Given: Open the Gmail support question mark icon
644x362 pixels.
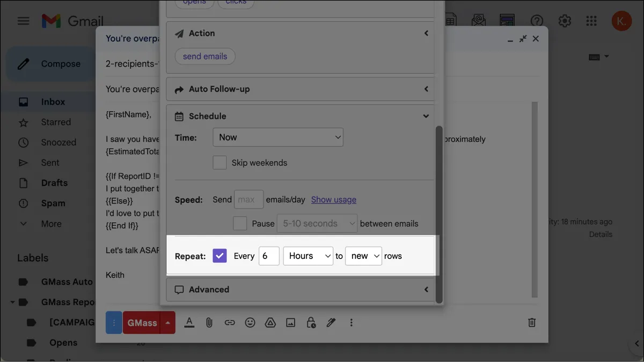Looking at the screenshot, I should pos(537,21).
